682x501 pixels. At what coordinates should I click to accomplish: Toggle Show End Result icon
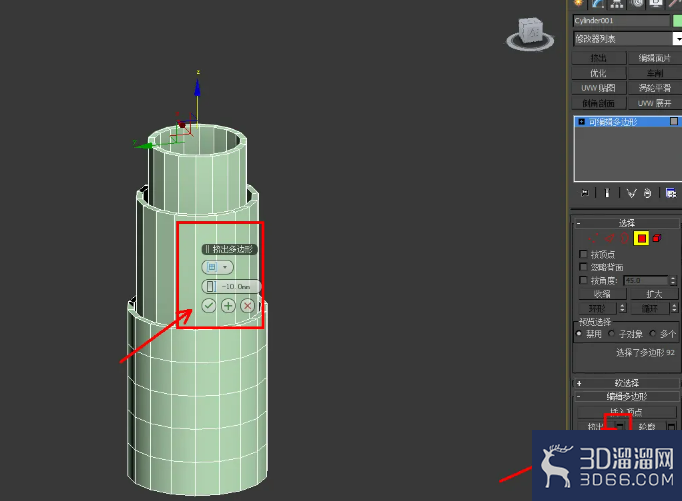point(607,193)
